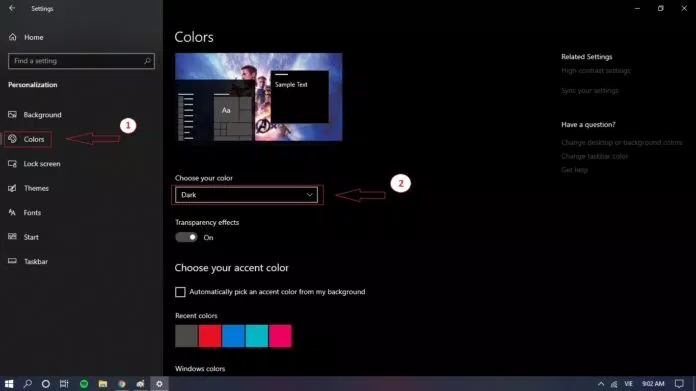Viewport: 696px width, 391px height.
Task: Open Cortana circle on taskbar
Action: (46, 383)
